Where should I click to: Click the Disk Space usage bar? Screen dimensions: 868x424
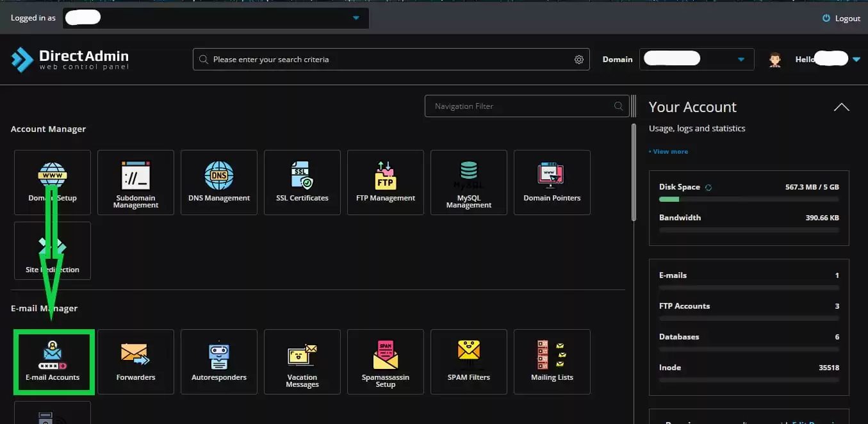pos(749,199)
